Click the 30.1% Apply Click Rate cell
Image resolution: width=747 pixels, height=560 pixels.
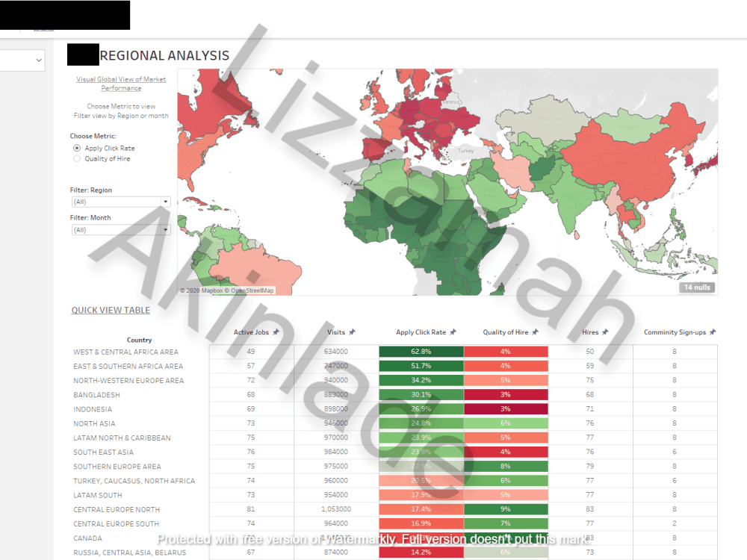421,394
